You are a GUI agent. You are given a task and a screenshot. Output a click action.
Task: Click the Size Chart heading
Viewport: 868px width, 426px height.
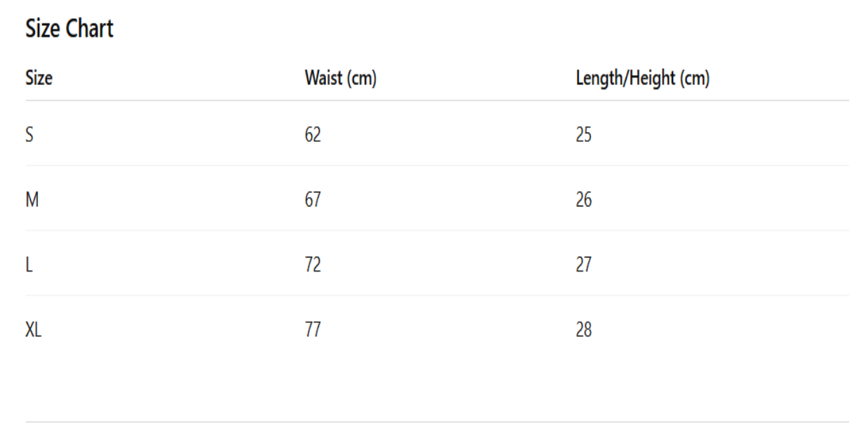point(69,29)
